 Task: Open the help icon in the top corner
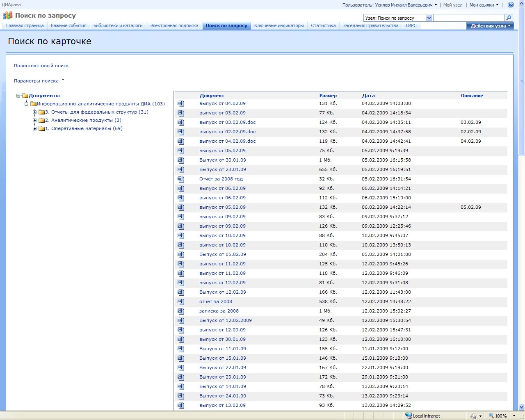pyautogui.click(x=511, y=5)
